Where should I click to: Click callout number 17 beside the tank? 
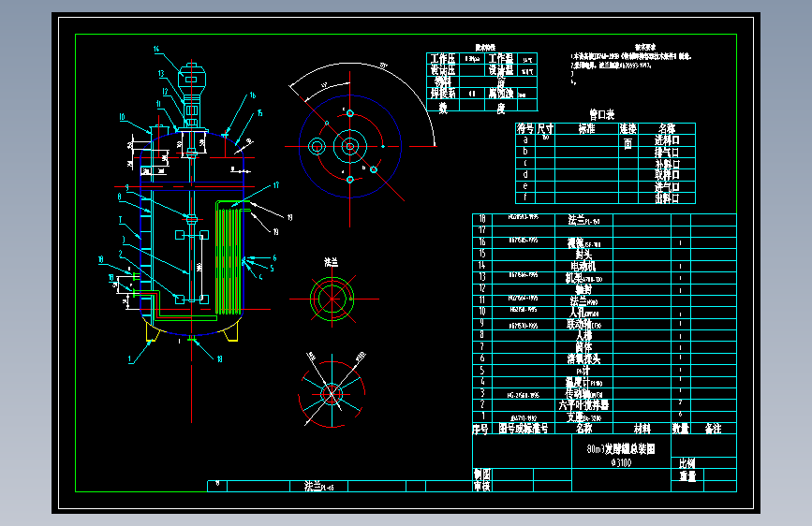click(276, 184)
